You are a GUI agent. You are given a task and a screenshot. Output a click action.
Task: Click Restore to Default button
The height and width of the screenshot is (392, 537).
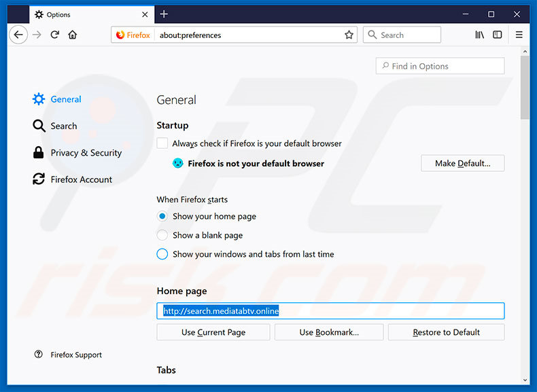click(446, 332)
